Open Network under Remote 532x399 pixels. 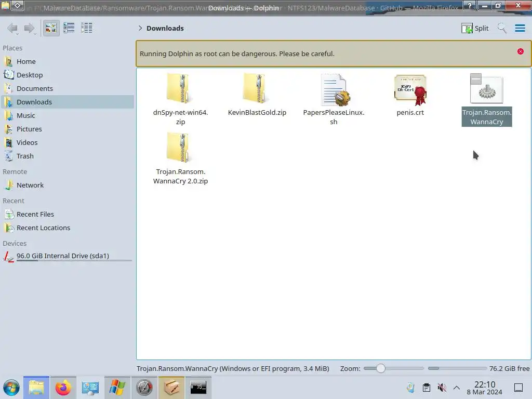pyautogui.click(x=68, y=185)
